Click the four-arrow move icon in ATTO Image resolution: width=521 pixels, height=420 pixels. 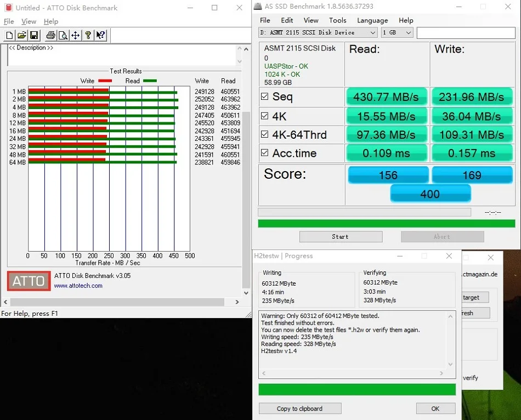coord(76,35)
